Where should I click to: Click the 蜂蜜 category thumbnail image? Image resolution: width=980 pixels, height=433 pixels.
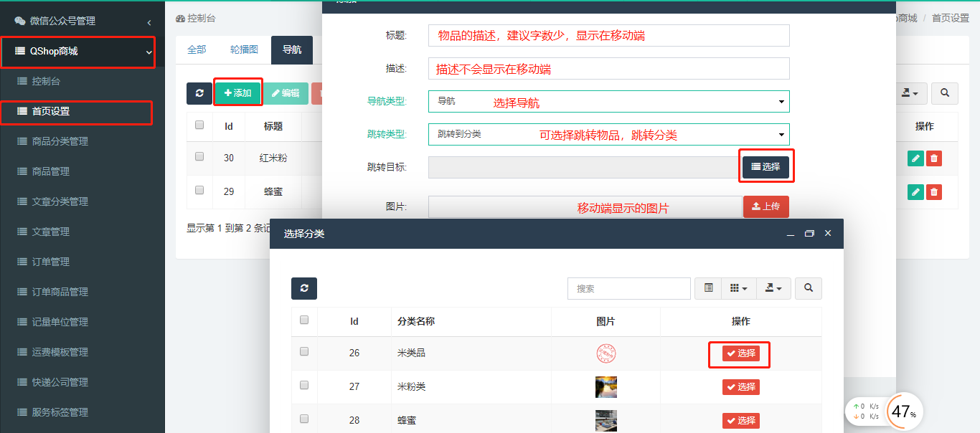(x=606, y=420)
